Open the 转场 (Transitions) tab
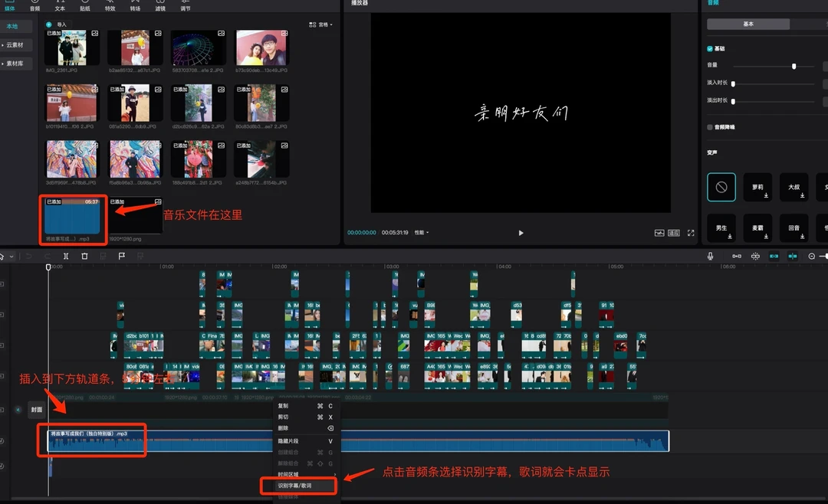The height and width of the screenshot is (504, 828). (x=135, y=5)
